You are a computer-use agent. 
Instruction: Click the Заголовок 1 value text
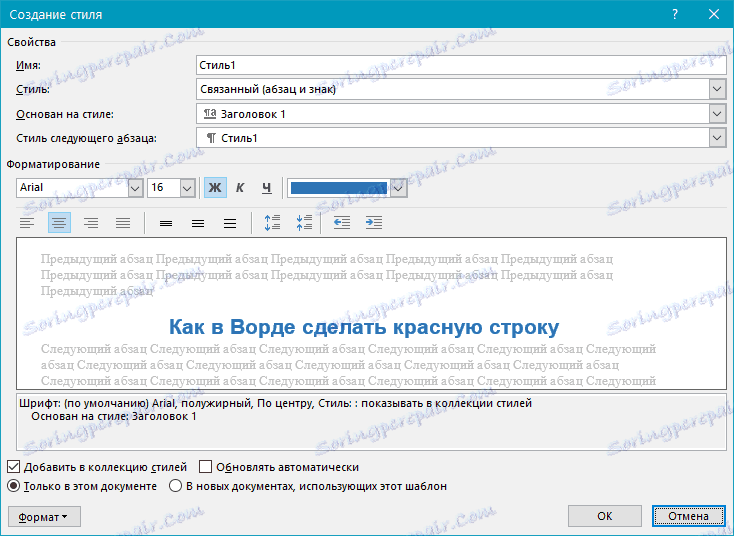[x=253, y=114]
